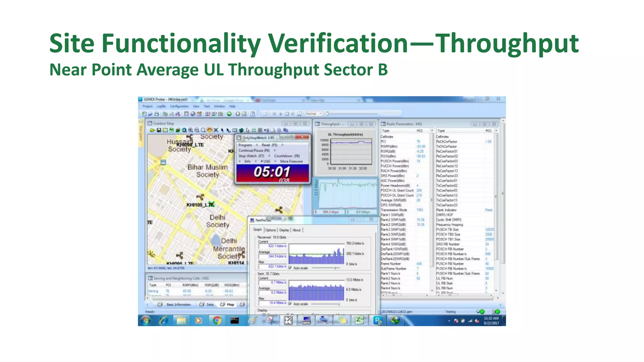Open the About tab in NetPerSec
Image resolution: width=644 pixels, height=362 pixels.
click(x=297, y=230)
